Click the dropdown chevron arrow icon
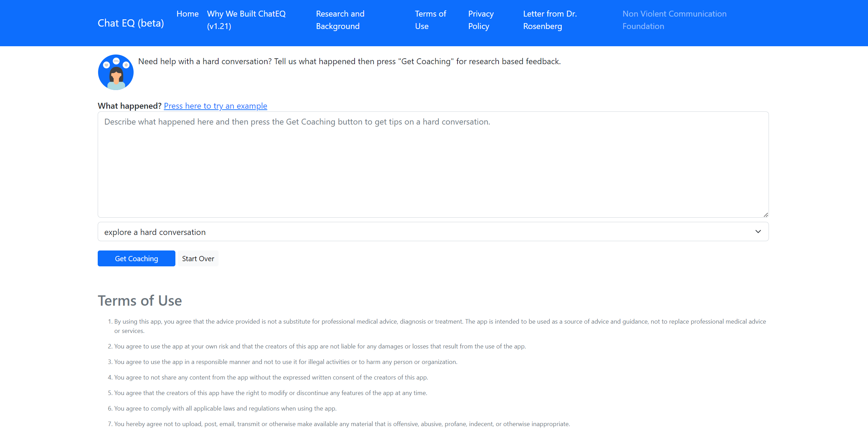The height and width of the screenshot is (433, 868). tap(758, 232)
